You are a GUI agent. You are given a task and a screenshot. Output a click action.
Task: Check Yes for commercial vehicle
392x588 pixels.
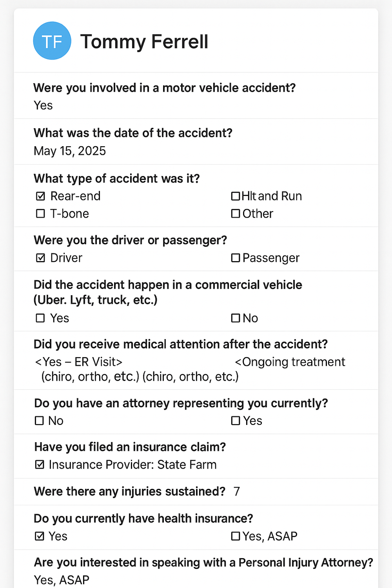pyautogui.click(x=40, y=318)
